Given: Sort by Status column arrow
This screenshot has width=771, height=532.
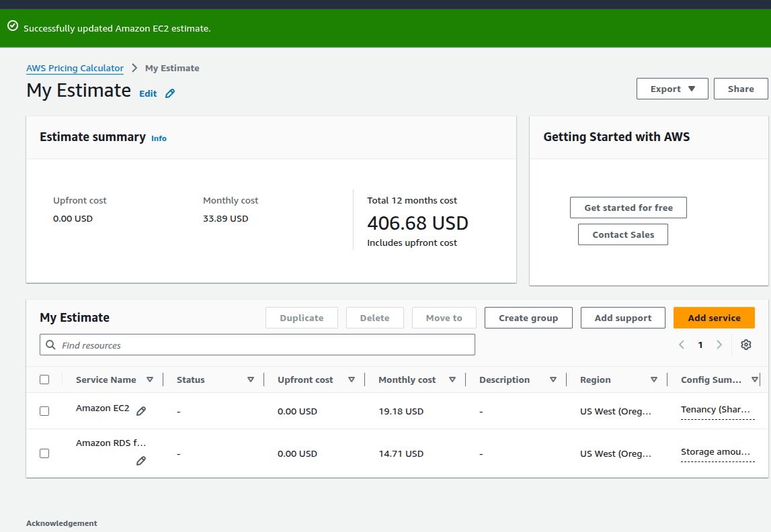Looking at the screenshot, I should 251,380.
